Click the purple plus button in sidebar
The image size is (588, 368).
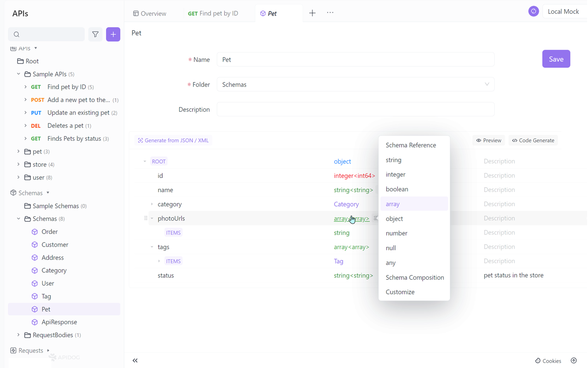coord(113,34)
